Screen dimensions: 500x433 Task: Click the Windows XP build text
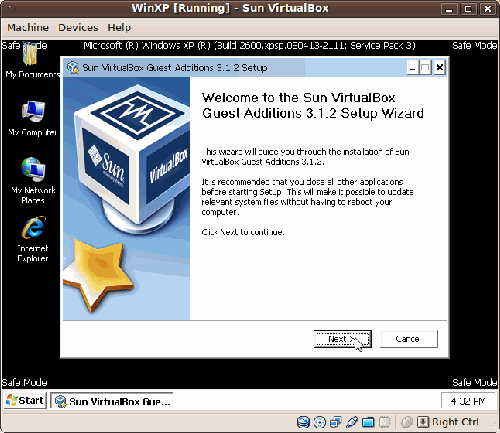pyautogui.click(x=249, y=45)
